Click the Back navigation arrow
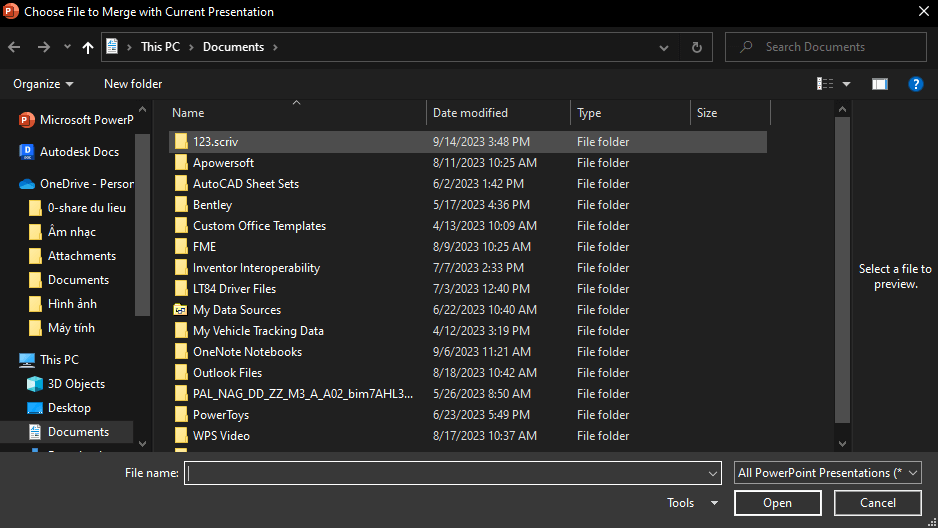The width and height of the screenshot is (938, 528). 14,47
